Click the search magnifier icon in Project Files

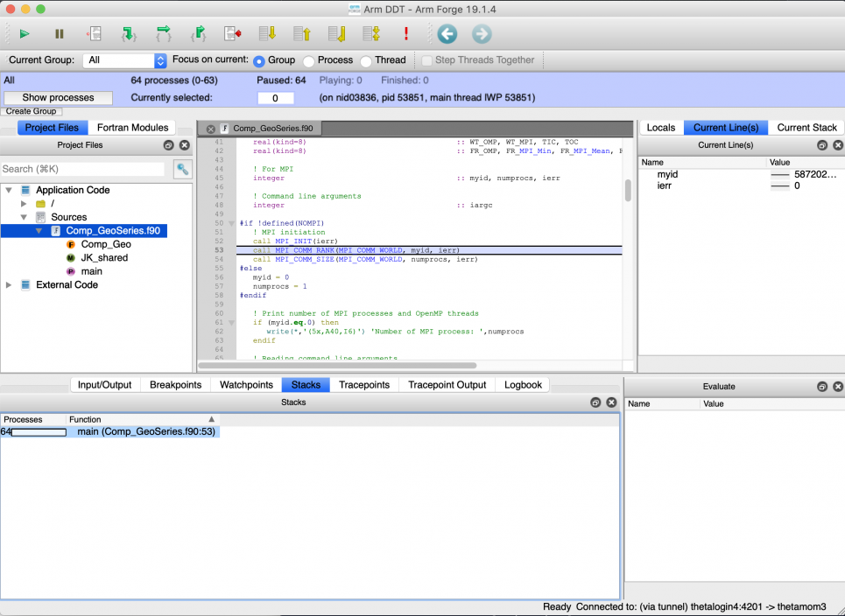coord(182,169)
